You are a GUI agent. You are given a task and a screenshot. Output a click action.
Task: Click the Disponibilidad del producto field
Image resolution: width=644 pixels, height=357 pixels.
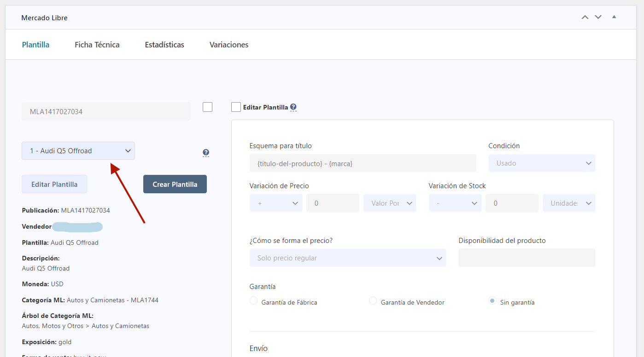coord(527,258)
